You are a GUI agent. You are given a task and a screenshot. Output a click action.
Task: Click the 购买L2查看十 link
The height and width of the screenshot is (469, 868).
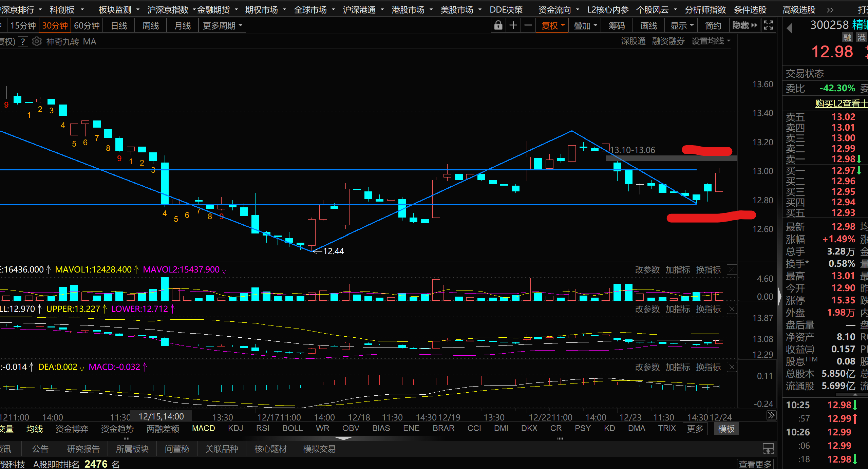pyautogui.click(x=841, y=103)
